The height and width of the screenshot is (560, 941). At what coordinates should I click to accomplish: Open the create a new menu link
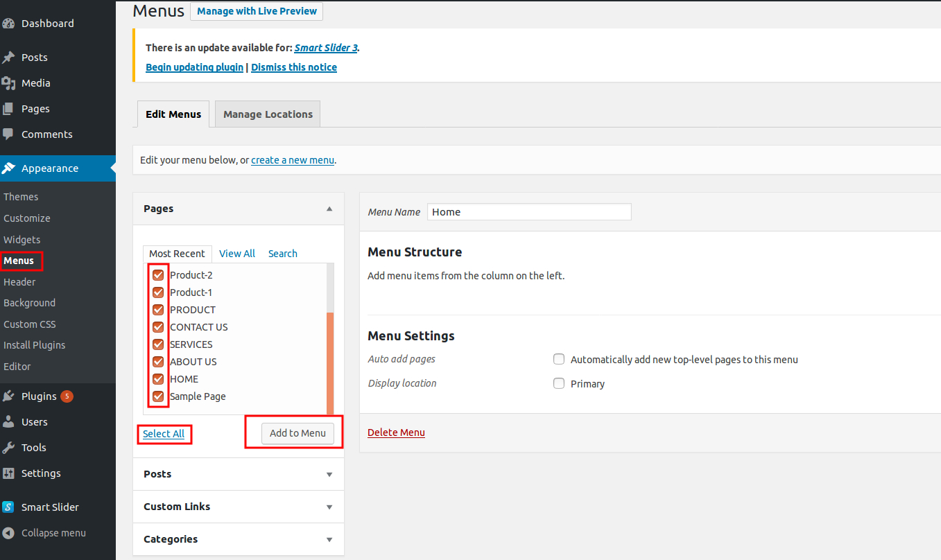292,159
